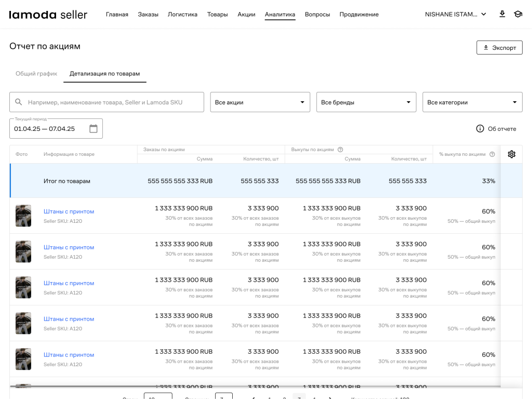Click the info icon beside Об отчете
The height and width of the screenshot is (399, 532).
[x=480, y=129]
